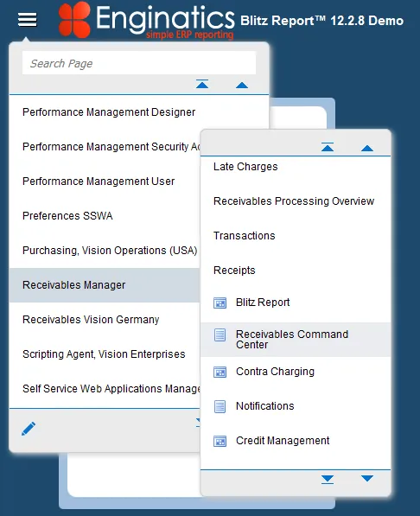Viewport: 420px width, 516px height.
Task: Open the Credit Management function
Action: (283, 441)
